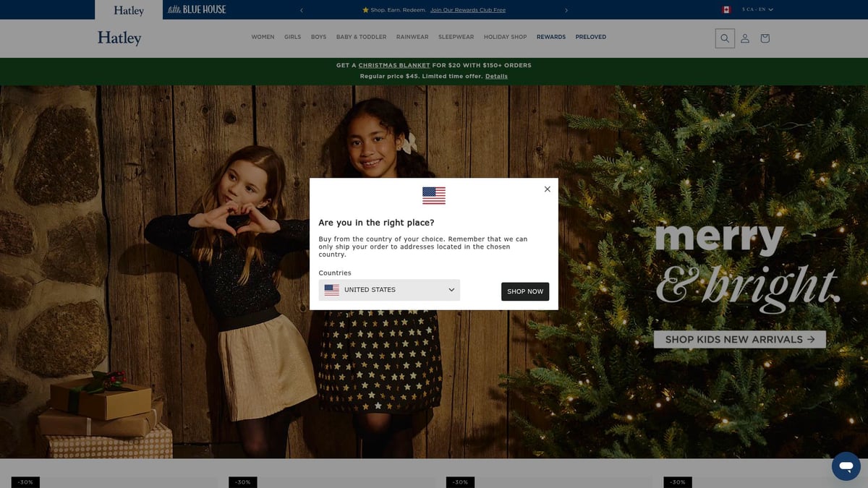Open the Christmas Blanket link

tap(394, 66)
